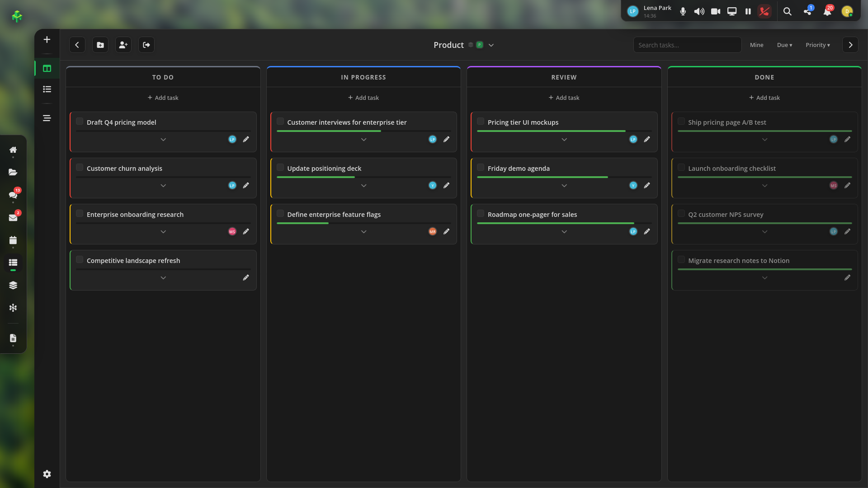The image size is (868, 488).
Task: Toggle the video camera icon
Action: (x=716, y=11)
